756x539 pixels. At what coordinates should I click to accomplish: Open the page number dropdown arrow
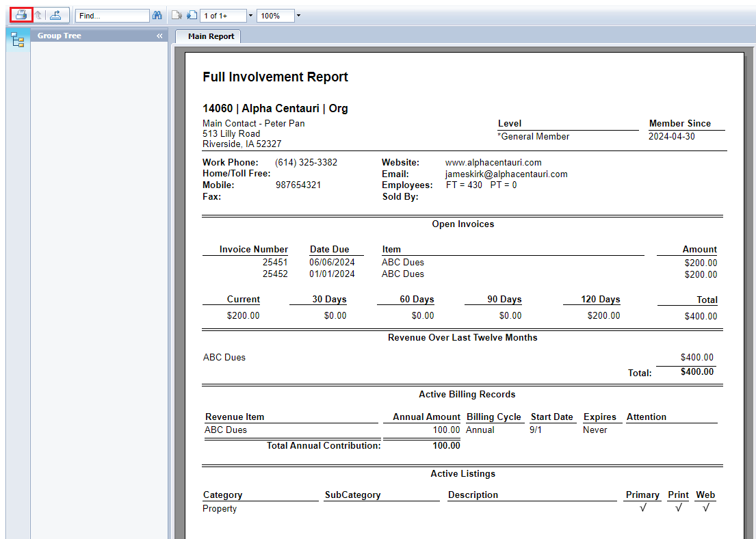coord(250,15)
